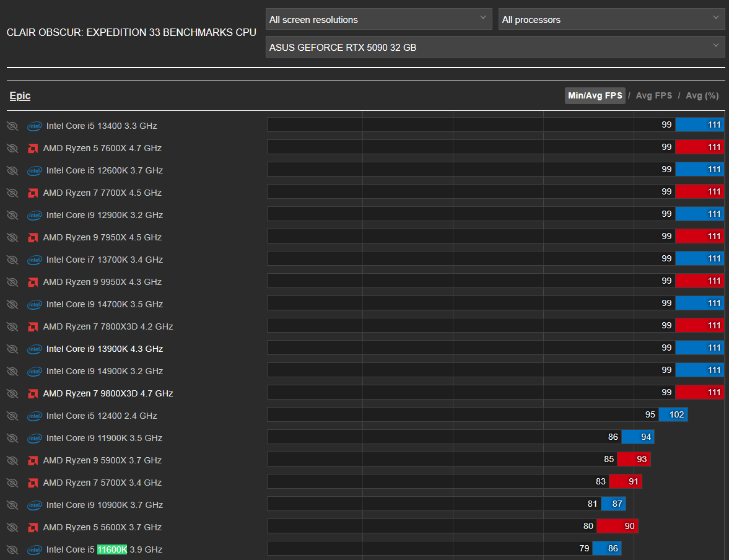Click the Intel logo beside Core i9 11900K
This screenshot has width=729, height=560.
[x=35, y=439]
